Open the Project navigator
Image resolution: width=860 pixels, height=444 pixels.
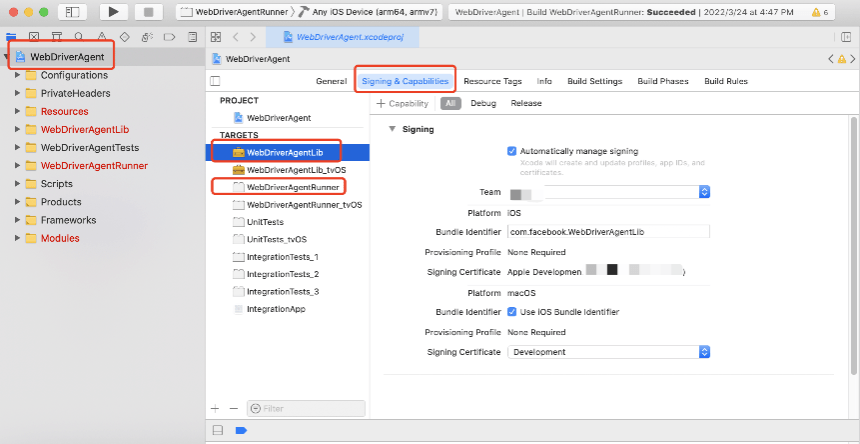click(x=11, y=37)
